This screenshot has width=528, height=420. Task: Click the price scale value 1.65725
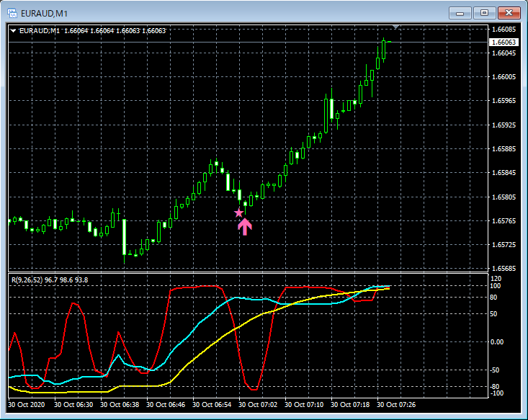tap(504, 244)
